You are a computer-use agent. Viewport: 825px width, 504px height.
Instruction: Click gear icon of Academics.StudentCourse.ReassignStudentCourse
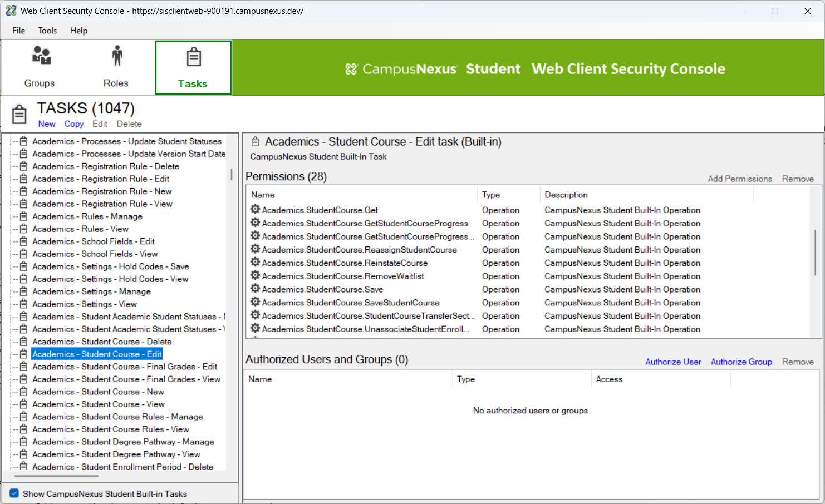(x=255, y=249)
